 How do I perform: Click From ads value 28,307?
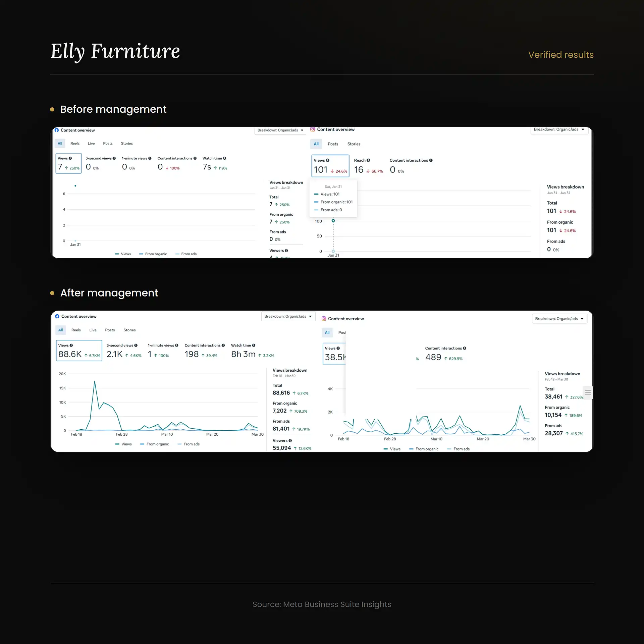(x=553, y=433)
